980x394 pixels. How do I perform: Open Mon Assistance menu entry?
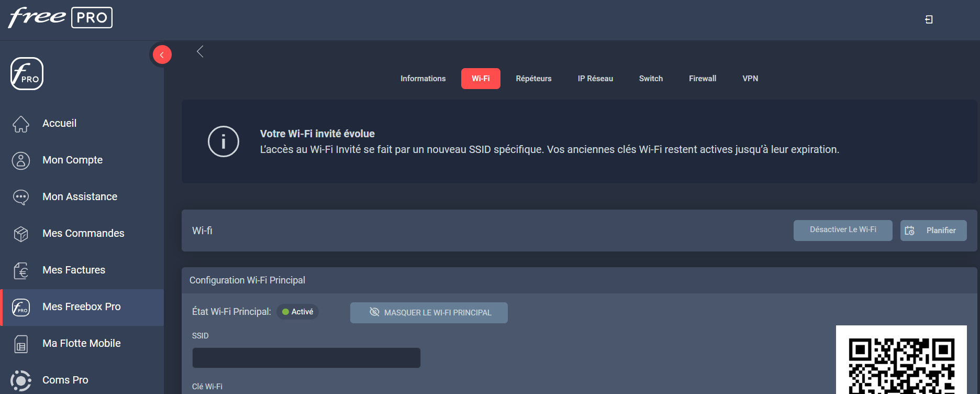click(x=82, y=197)
